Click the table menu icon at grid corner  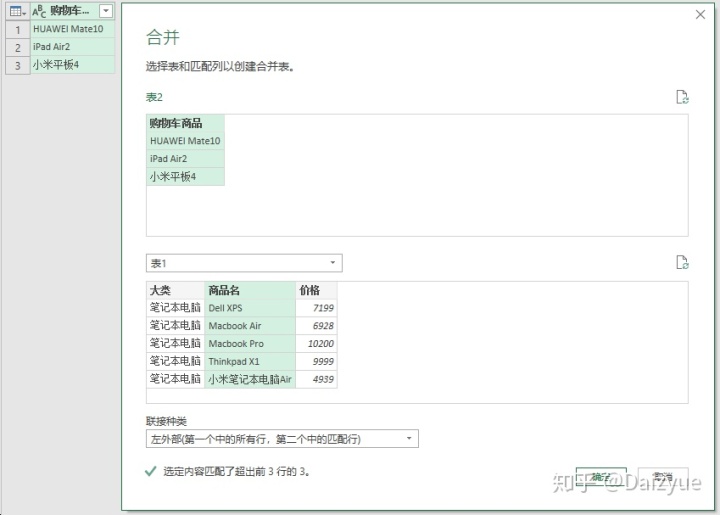pyautogui.click(x=17, y=11)
